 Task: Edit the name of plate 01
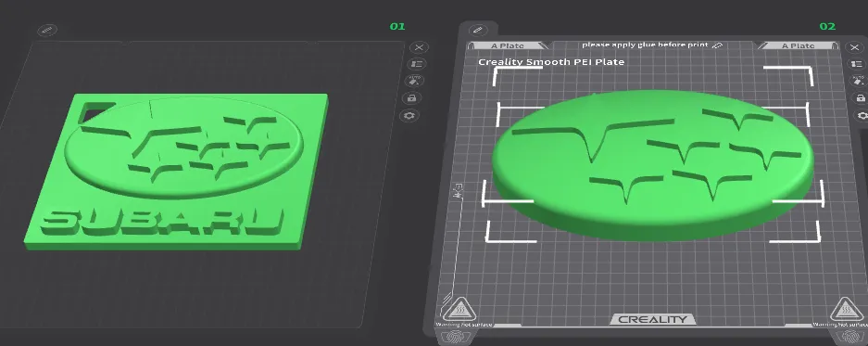(47, 30)
